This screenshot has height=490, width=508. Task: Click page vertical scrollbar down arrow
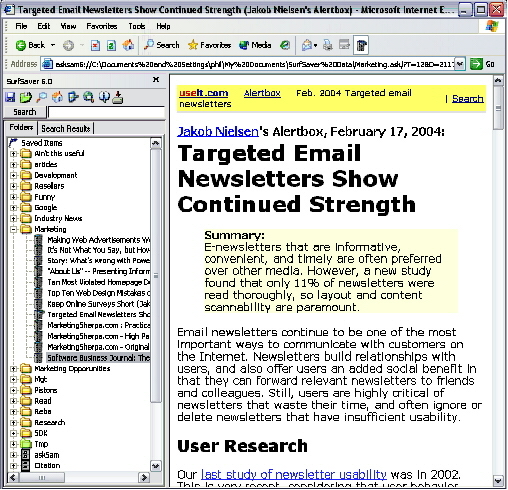498,481
